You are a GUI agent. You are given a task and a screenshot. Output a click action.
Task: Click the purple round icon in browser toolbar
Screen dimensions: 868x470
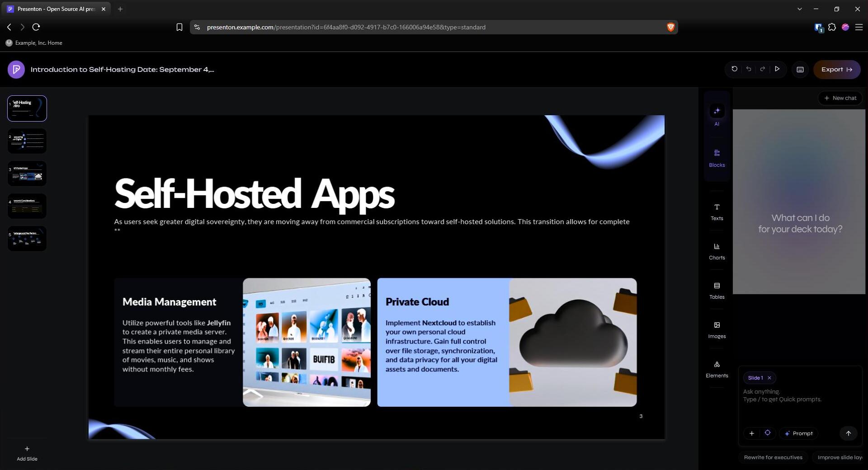coord(845,27)
